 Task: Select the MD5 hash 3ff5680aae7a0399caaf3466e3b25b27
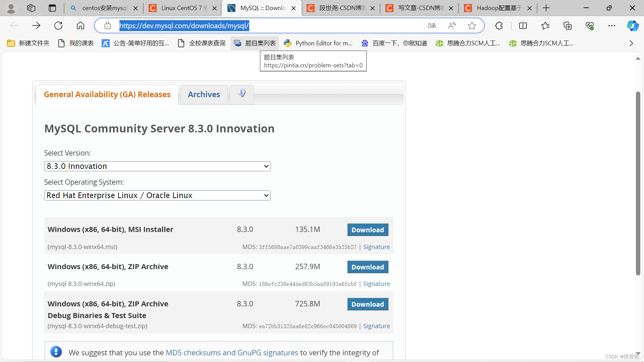click(x=308, y=247)
